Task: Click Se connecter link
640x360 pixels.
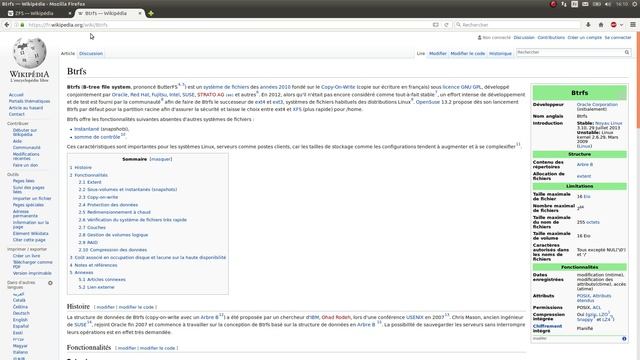Action: 618,38
